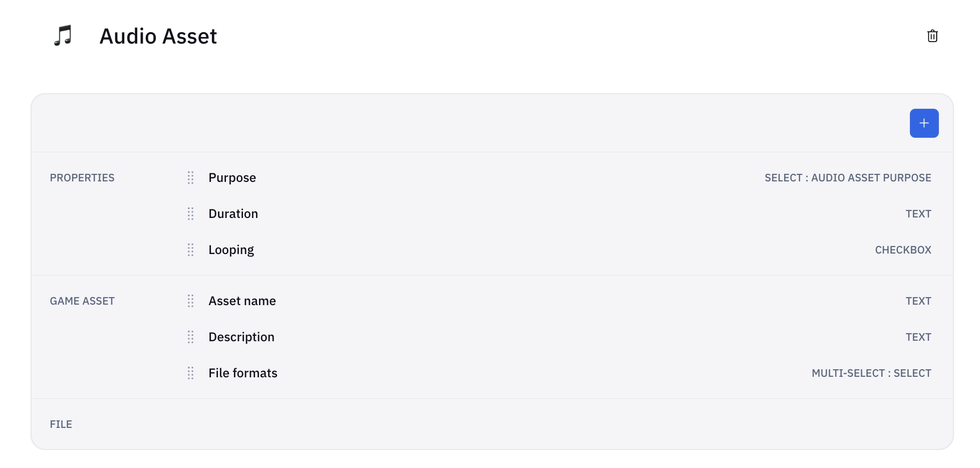Screen dimensions: 980x468
Task: Click the Description row drag handle
Action: click(x=190, y=337)
